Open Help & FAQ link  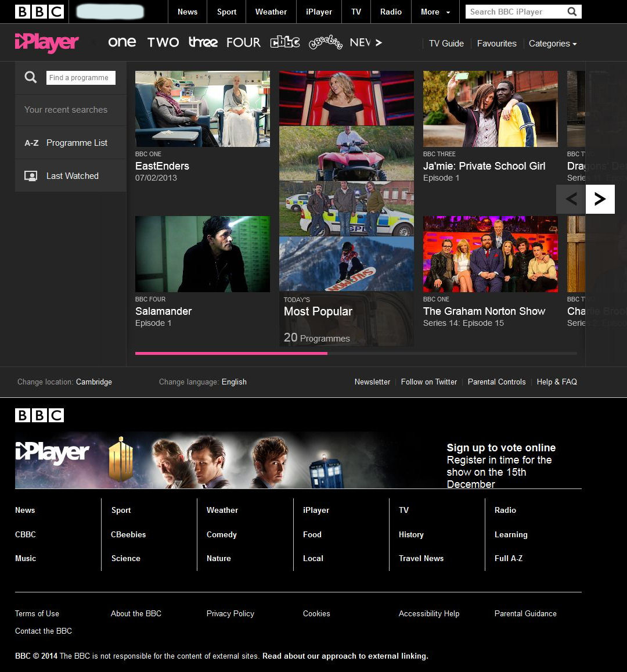[x=557, y=382]
